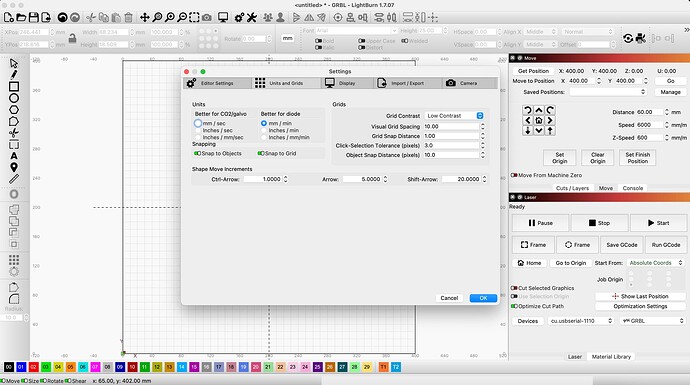Switch to Editor Settings tab
This screenshot has width=690, height=385.
click(x=217, y=83)
